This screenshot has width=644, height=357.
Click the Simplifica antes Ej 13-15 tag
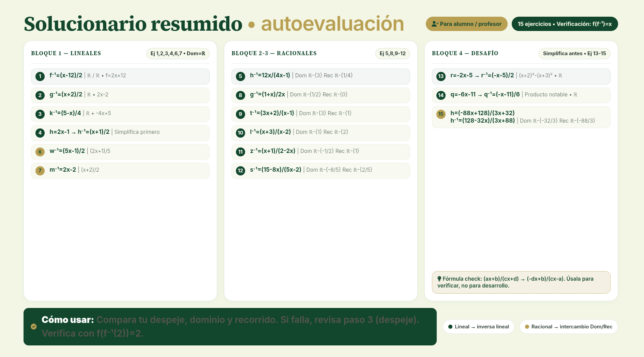click(574, 53)
